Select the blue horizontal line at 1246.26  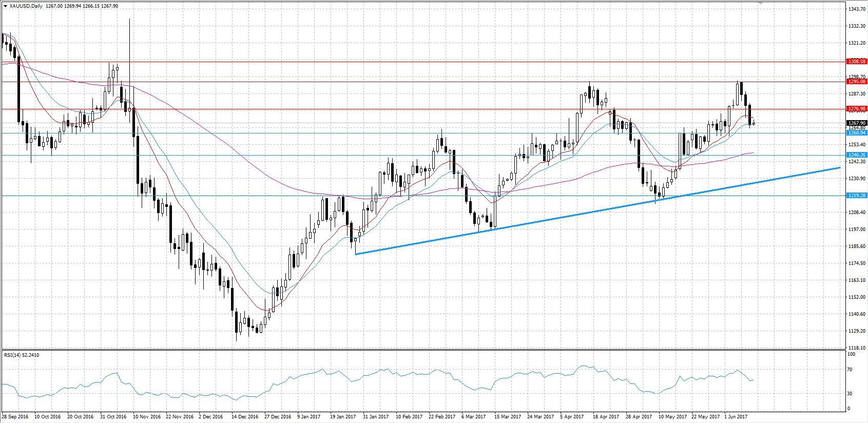click(x=423, y=155)
